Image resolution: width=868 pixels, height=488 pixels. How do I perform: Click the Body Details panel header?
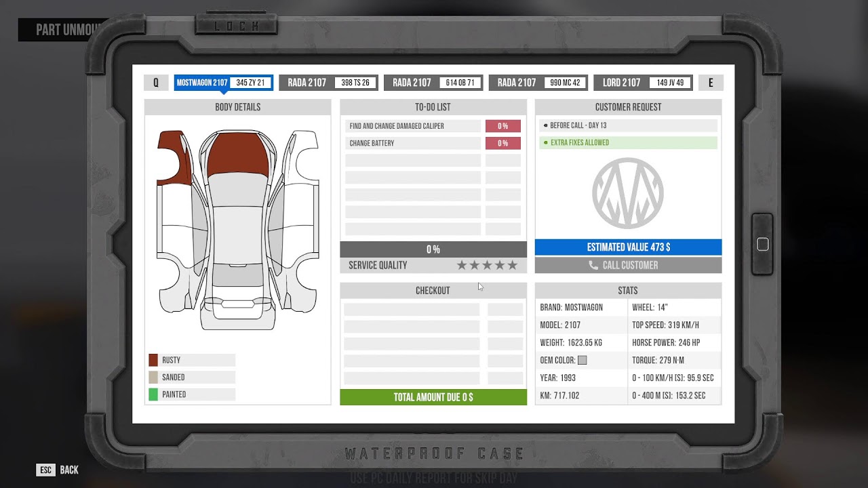[237, 107]
